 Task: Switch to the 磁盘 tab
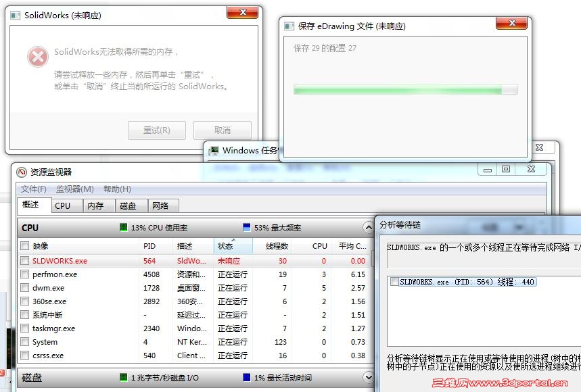click(131, 206)
